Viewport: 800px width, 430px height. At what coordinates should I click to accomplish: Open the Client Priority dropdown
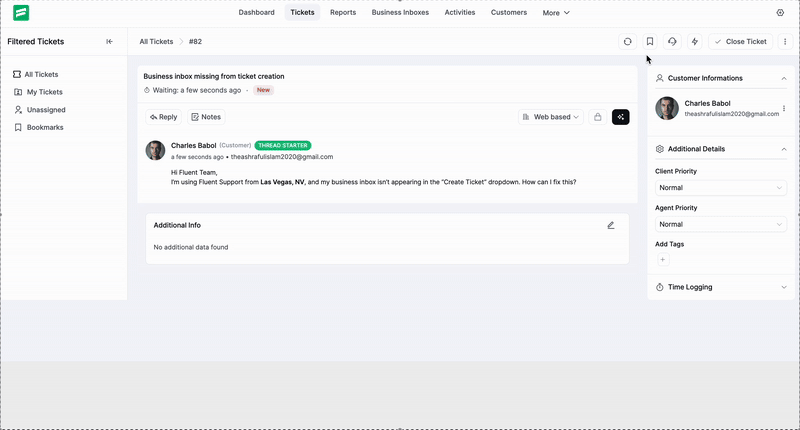pyautogui.click(x=720, y=188)
